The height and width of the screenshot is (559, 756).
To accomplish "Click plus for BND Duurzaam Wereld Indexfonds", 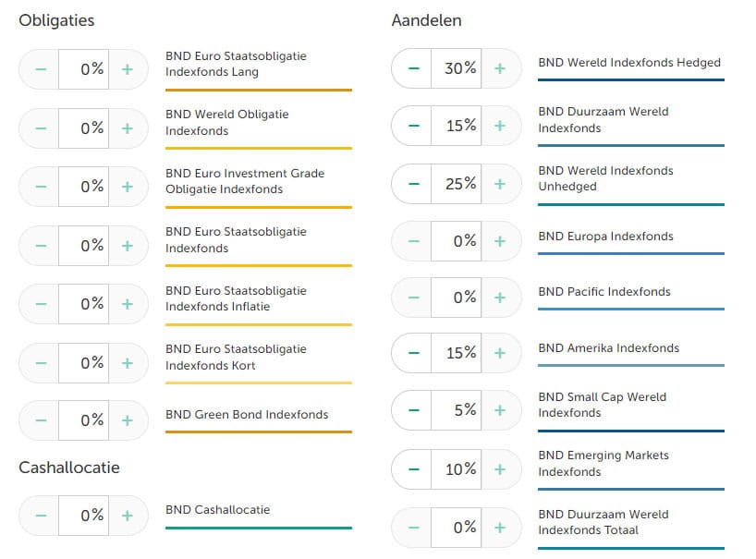I will [500, 126].
